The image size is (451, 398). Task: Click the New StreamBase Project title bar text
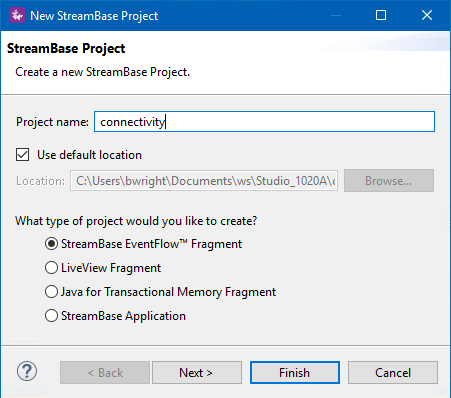94,16
